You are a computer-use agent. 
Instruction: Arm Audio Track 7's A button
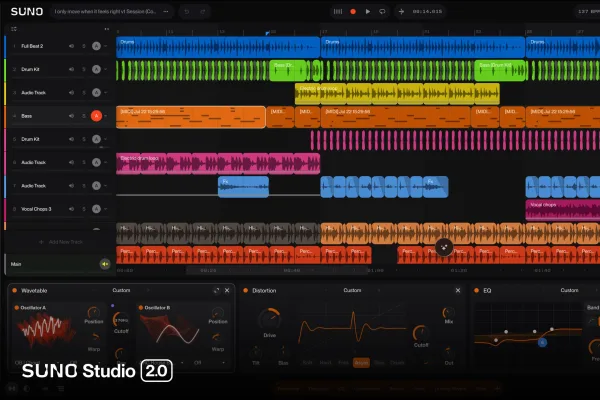(x=96, y=186)
